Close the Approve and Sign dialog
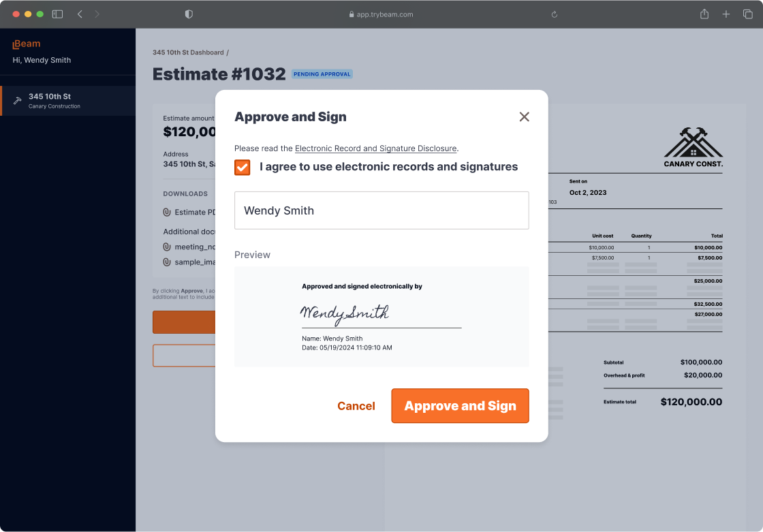The width and height of the screenshot is (763, 532). [x=524, y=116]
